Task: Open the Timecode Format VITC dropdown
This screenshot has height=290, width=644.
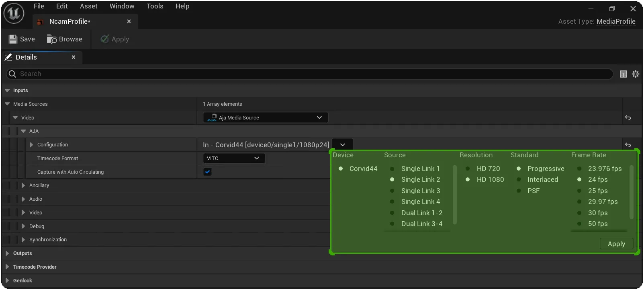Action: point(234,158)
